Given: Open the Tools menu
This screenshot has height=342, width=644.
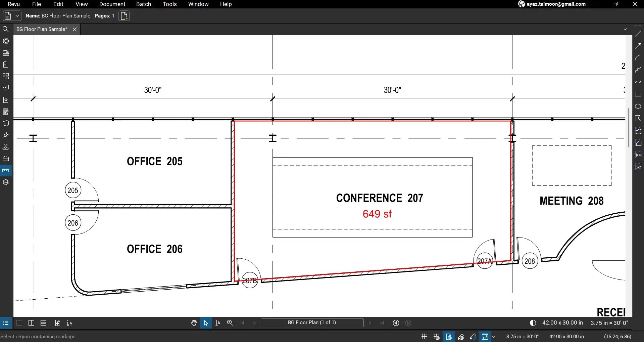Looking at the screenshot, I should [170, 4].
